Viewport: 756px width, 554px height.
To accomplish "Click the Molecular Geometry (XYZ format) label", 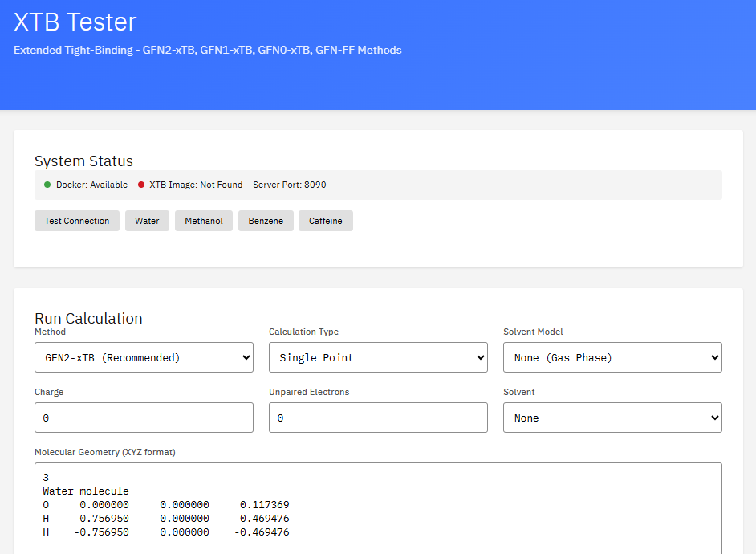I will [105, 452].
